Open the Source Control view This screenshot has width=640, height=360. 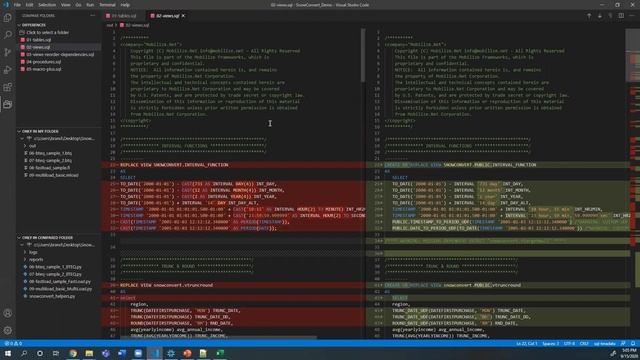[x=7, y=52]
